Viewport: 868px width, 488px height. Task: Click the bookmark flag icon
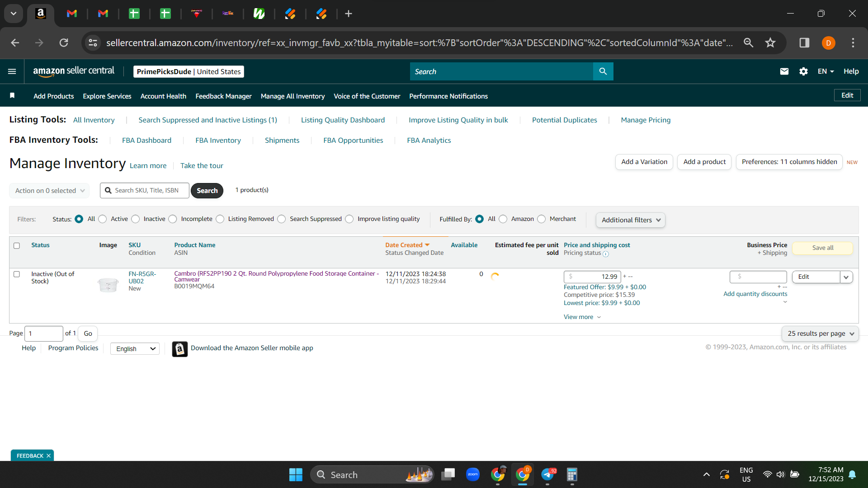pyautogui.click(x=12, y=95)
